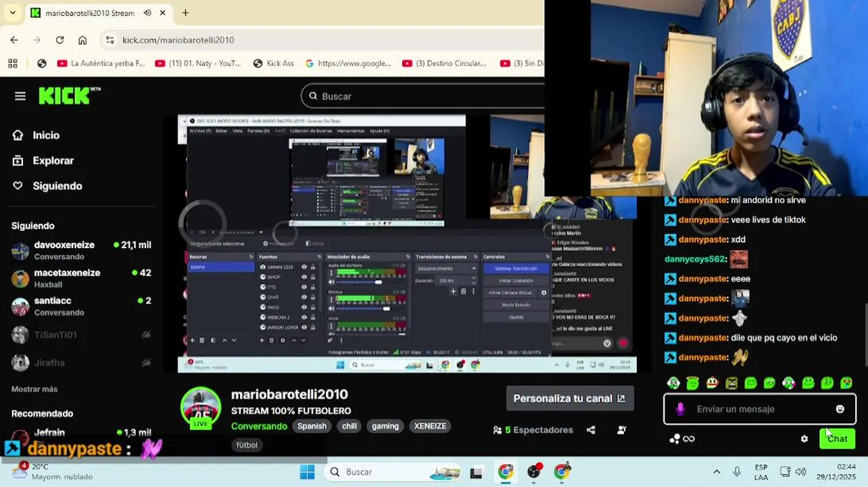Toggle visibility of WEBCAM 2 source in OBS
868x487 pixels.
[x=304, y=317]
